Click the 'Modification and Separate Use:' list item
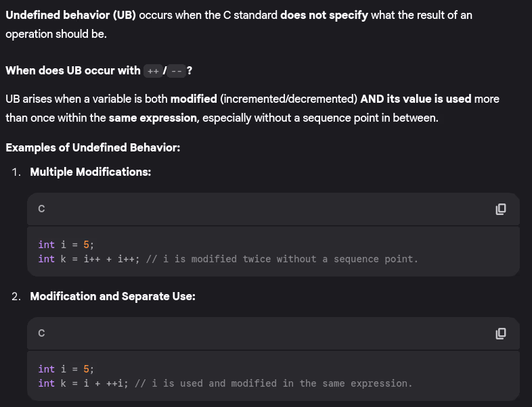532x407 pixels. (x=112, y=296)
